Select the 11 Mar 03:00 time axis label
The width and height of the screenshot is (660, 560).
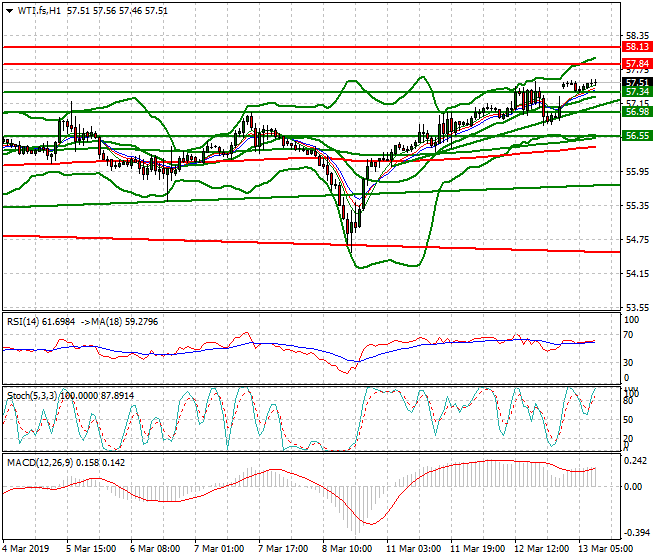click(413, 549)
